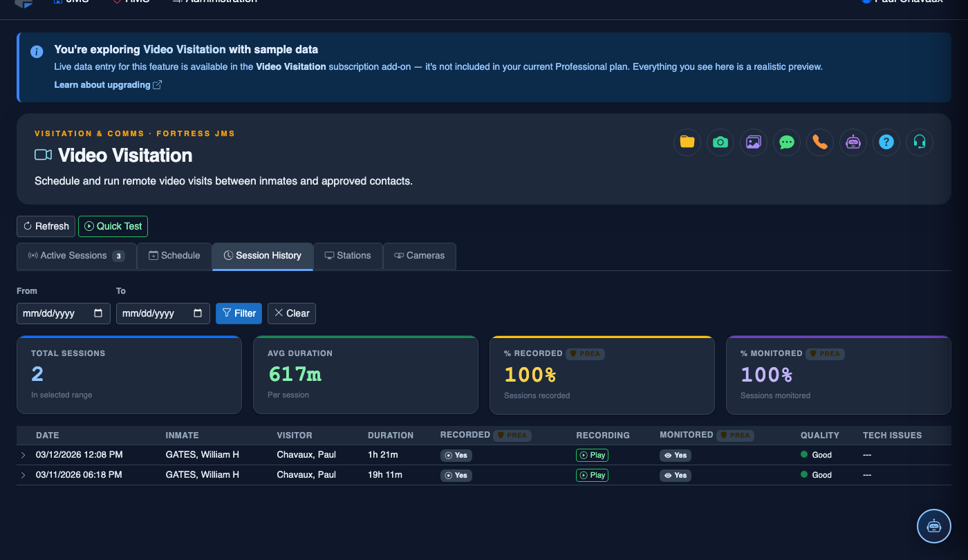
Task: Click the info icon in the sample data banner
Action: pyautogui.click(x=36, y=52)
